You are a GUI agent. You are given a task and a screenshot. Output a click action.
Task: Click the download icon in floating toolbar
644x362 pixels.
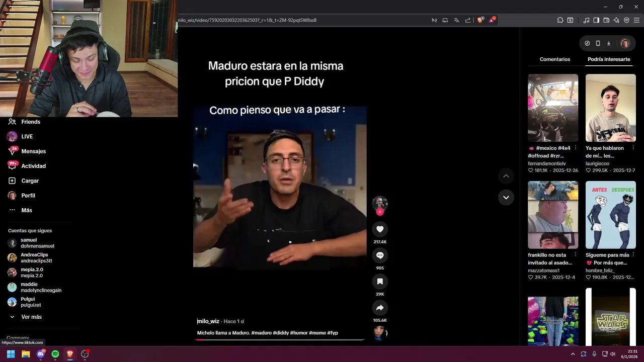tap(608, 43)
